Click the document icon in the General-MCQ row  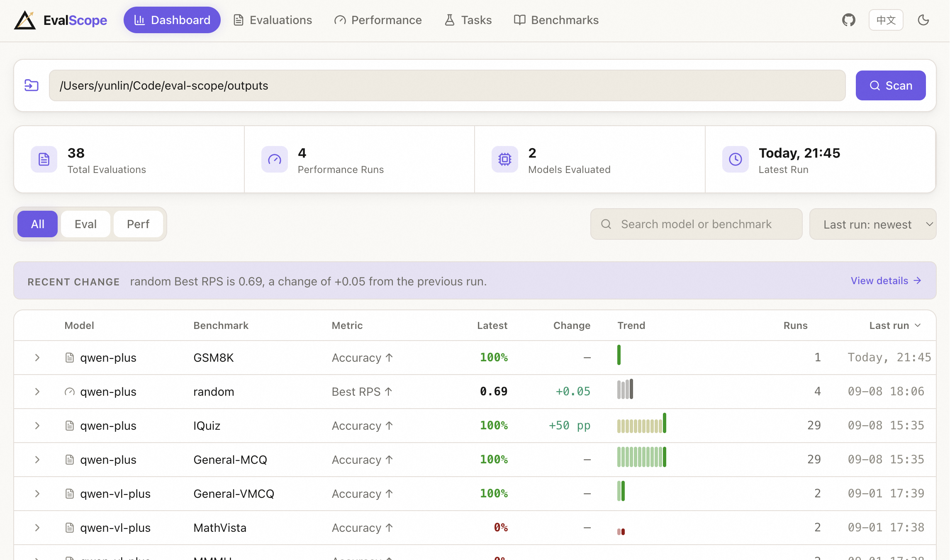pos(70,460)
